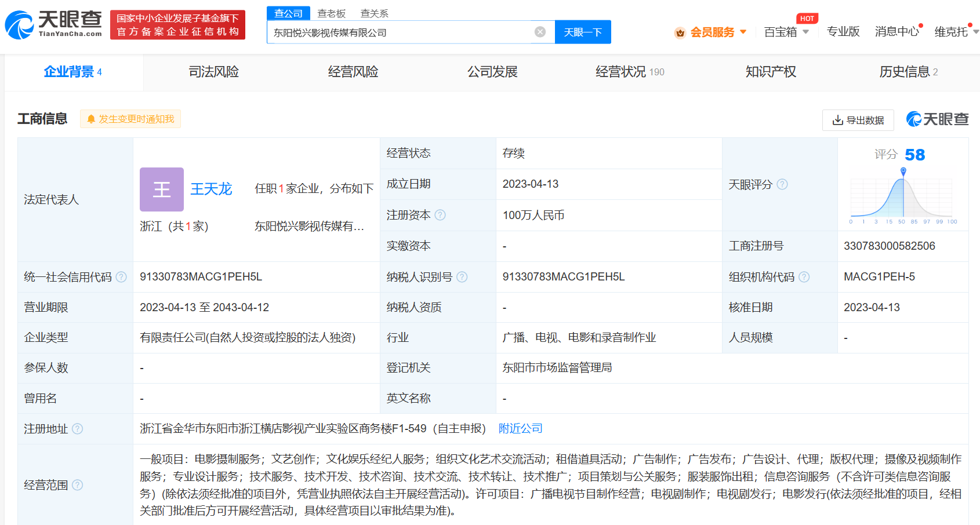The image size is (980, 525).
Task: Click the 会员服务 crown icon
Action: coord(680,32)
